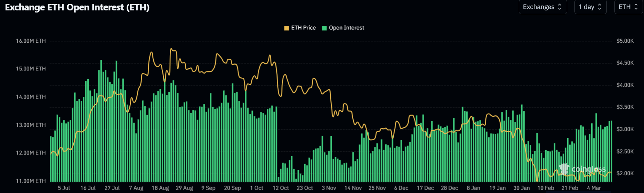Click the 18 Aug x-axis label
The height and width of the screenshot is (193, 644).
click(160, 188)
